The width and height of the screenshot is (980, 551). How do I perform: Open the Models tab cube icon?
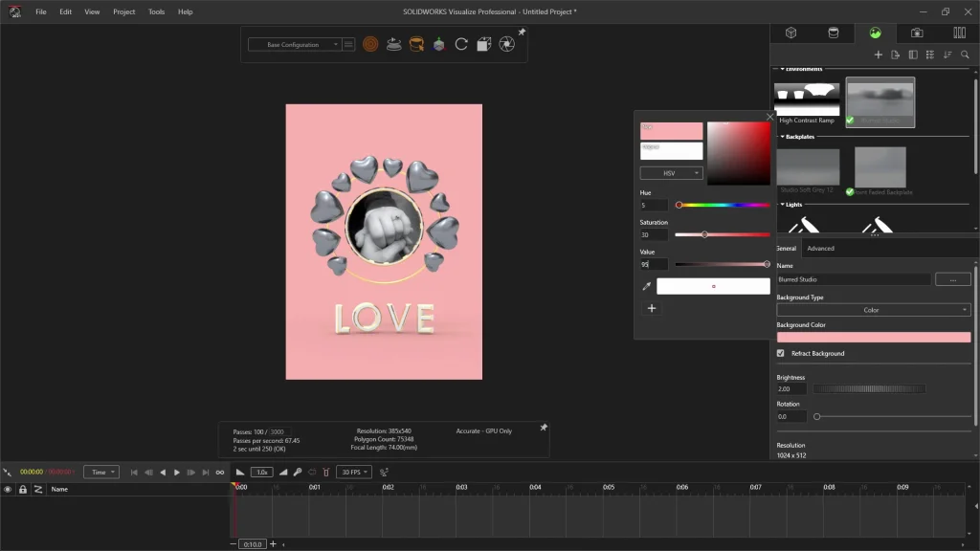(791, 33)
